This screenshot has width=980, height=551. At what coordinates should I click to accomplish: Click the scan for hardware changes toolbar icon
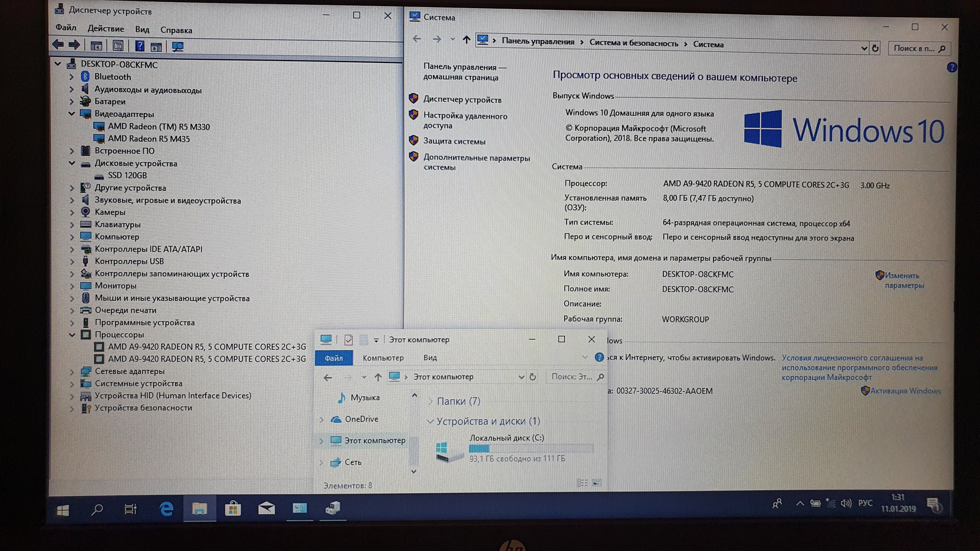pos(178,46)
